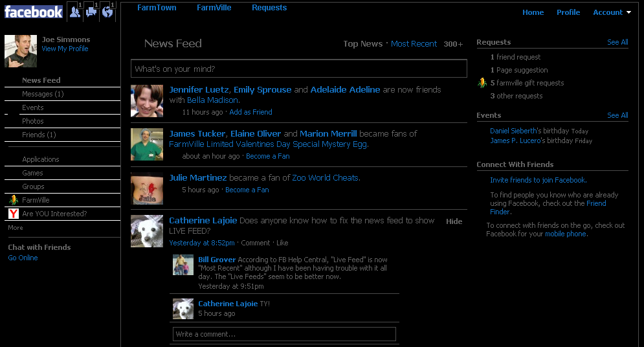Open Games in sidebar
This screenshot has height=347, width=644.
(x=32, y=173)
